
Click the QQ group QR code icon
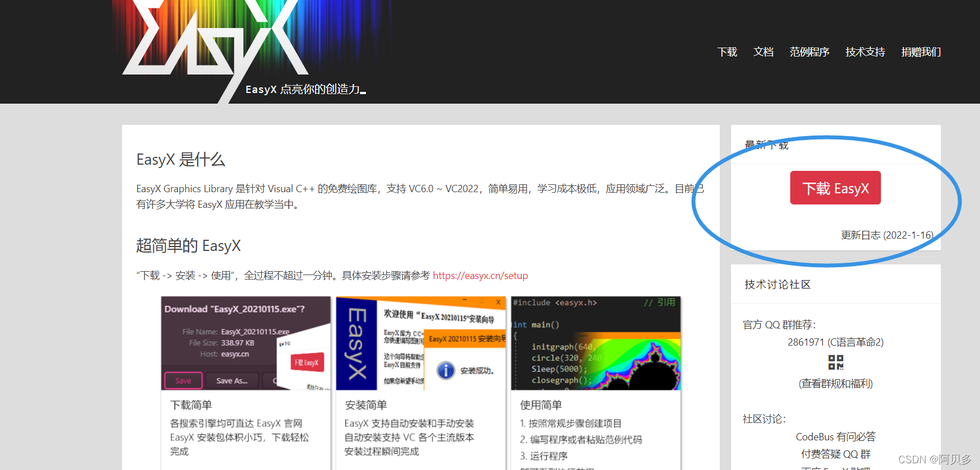pyautogui.click(x=836, y=362)
